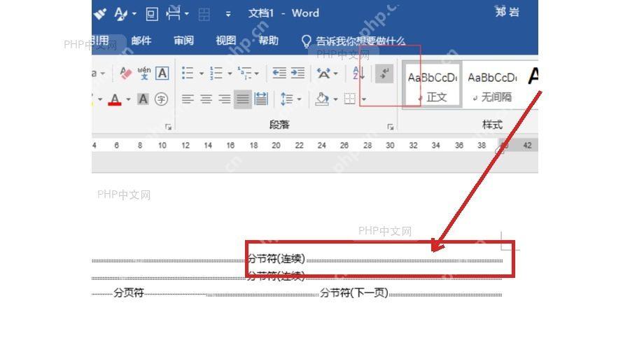Click the text style A icon in Quick Access

(x=121, y=14)
